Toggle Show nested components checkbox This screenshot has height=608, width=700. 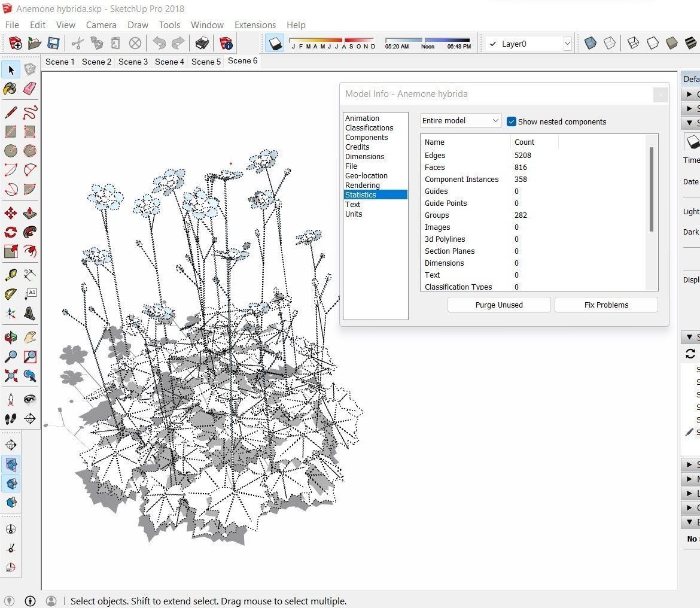(x=512, y=121)
